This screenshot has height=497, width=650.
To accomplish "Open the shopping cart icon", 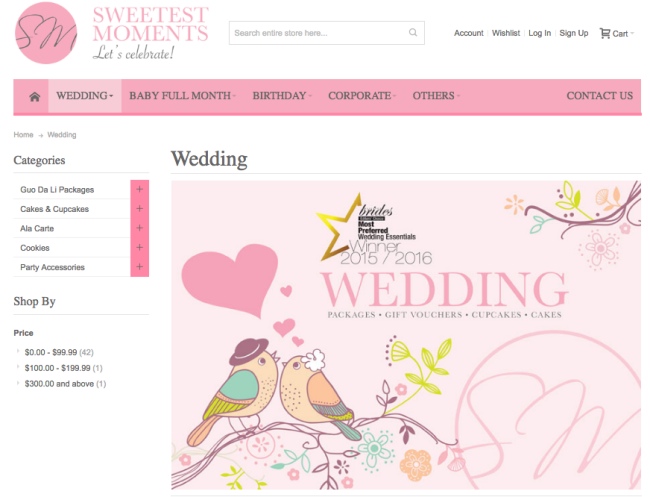I will (x=605, y=33).
